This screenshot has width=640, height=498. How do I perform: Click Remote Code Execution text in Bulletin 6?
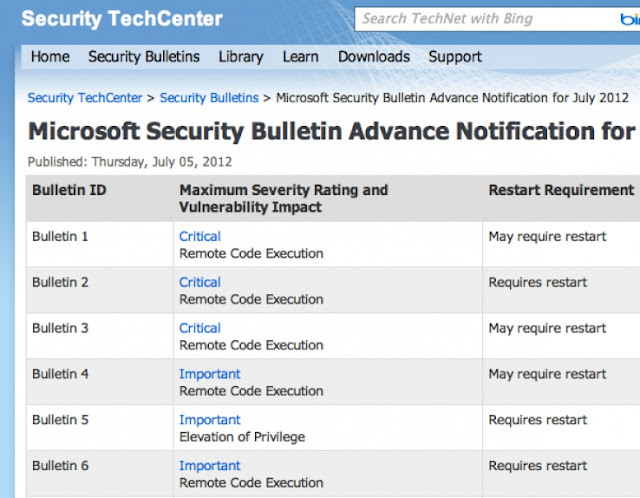(x=251, y=482)
